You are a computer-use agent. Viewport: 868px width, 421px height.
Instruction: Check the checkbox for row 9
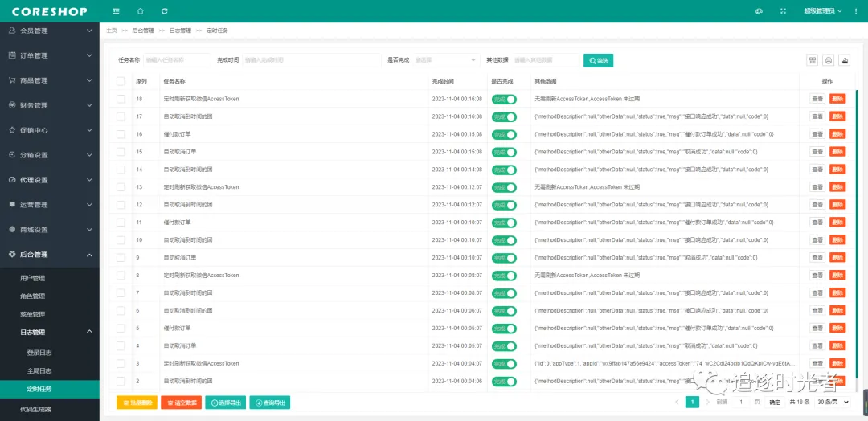[121, 258]
